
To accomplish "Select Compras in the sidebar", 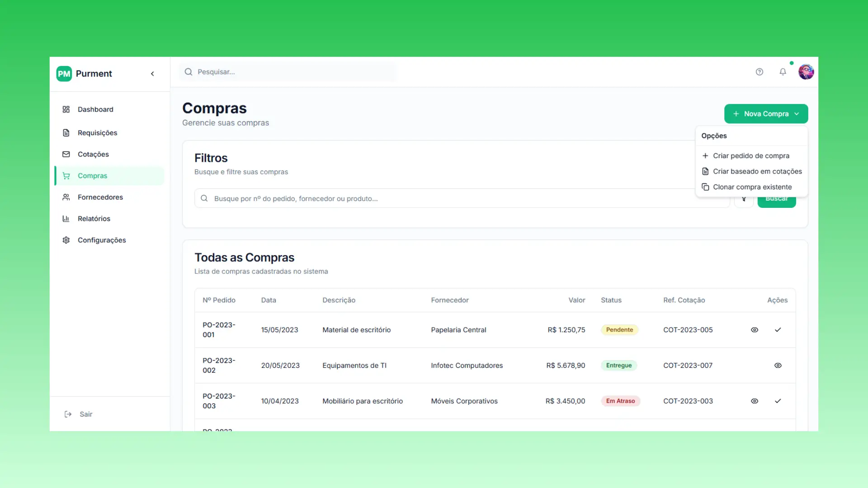I will coord(109,176).
